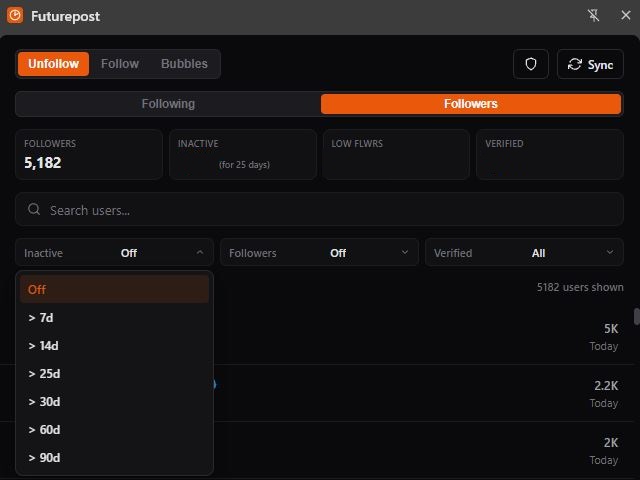Choose > 14d inactive option
This screenshot has height=480, width=640.
(114, 346)
